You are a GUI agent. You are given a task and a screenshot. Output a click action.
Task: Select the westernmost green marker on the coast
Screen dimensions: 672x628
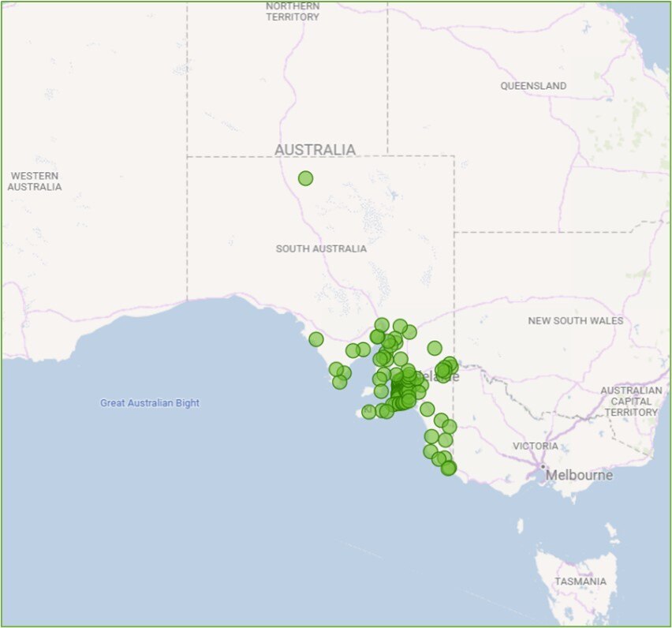[x=316, y=339]
